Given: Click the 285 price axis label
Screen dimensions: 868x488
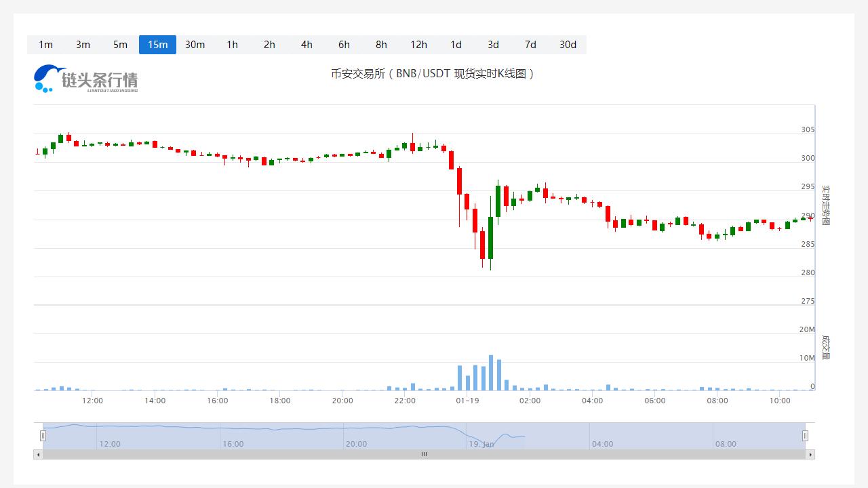Looking at the screenshot, I should point(808,244).
